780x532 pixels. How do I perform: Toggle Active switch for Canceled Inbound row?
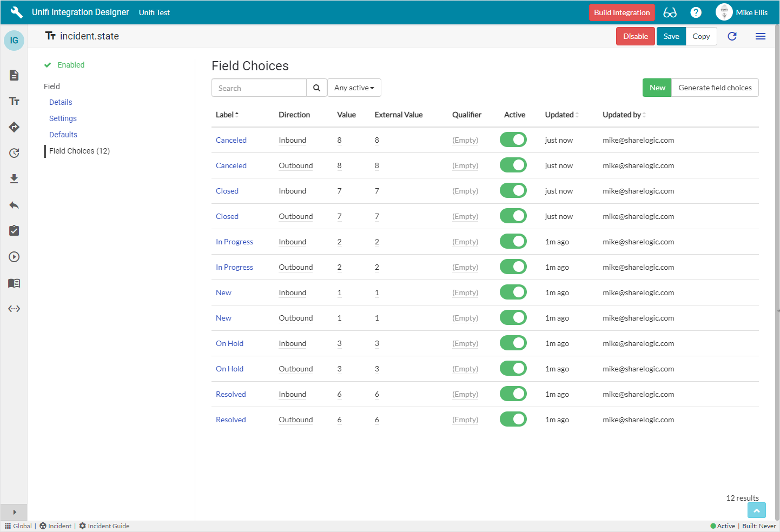(x=513, y=139)
